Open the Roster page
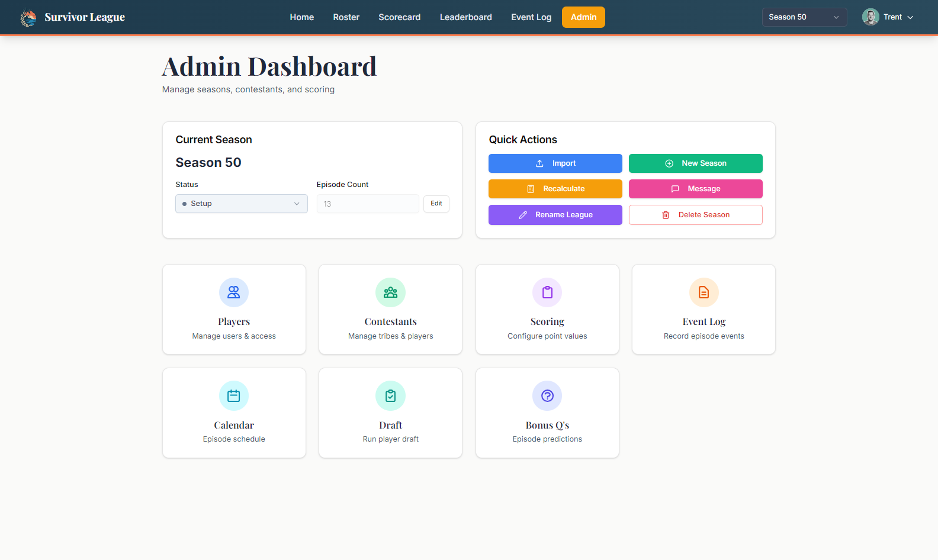This screenshot has width=938, height=560. click(346, 17)
